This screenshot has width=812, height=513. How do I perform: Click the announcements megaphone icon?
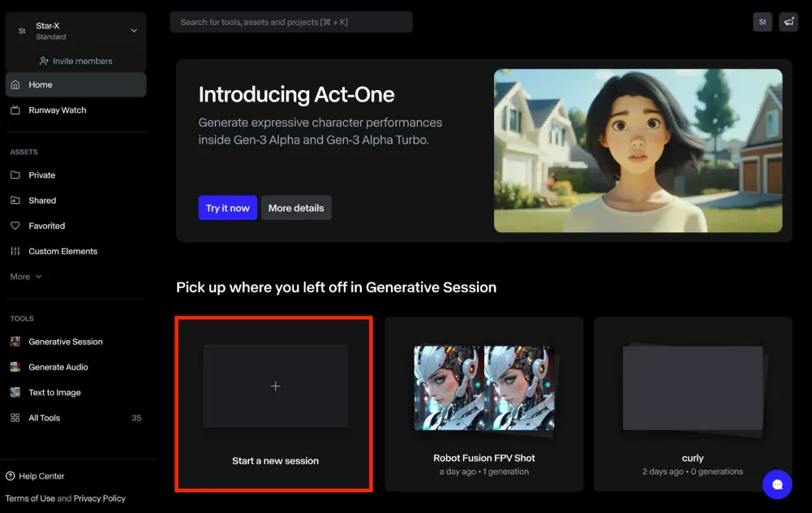788,23
